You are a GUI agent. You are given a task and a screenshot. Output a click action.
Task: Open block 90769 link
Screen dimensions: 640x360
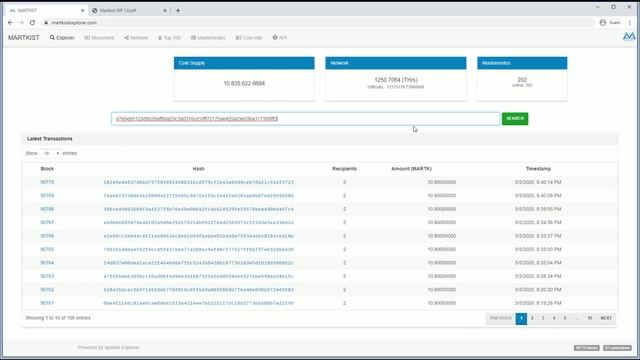(x=47, y=196)
